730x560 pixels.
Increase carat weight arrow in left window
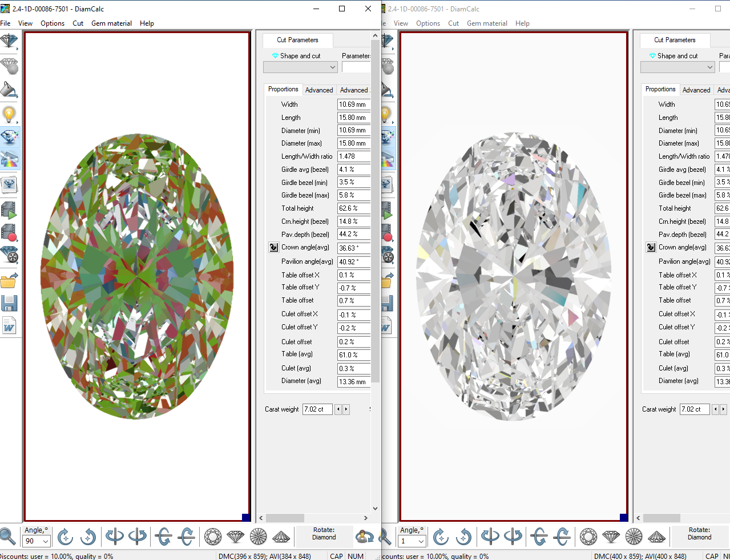coord(346,409)
